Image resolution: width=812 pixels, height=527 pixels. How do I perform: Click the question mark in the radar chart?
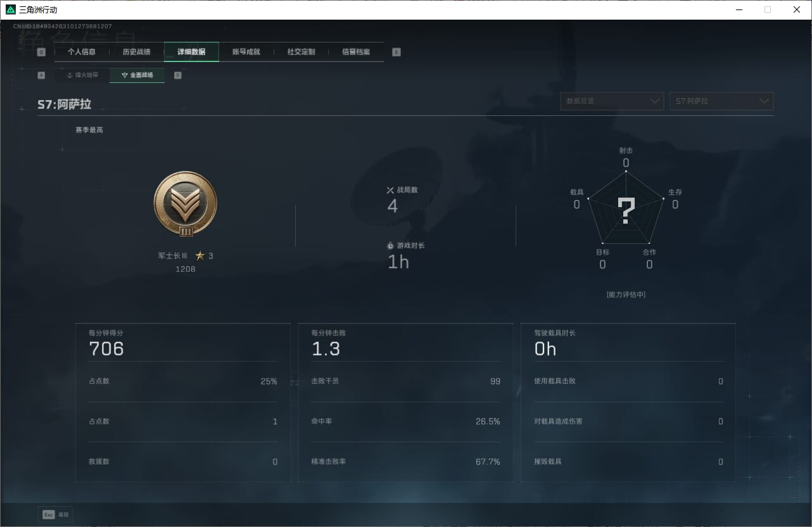(x=626, y=211)
